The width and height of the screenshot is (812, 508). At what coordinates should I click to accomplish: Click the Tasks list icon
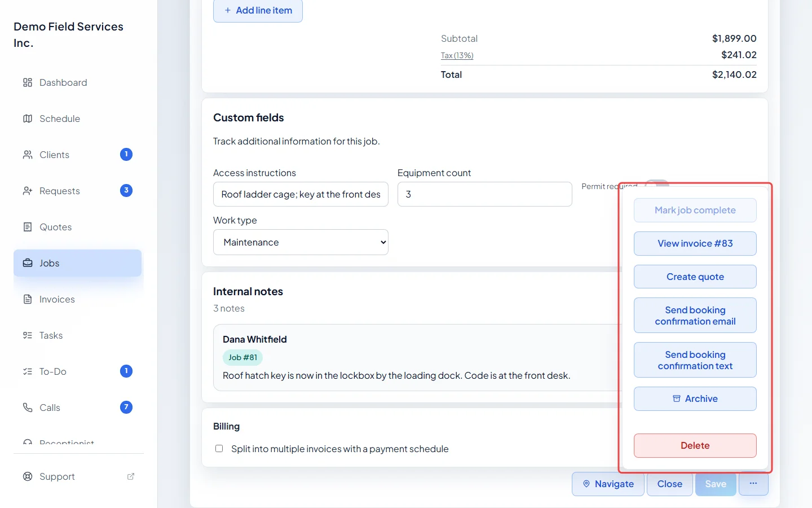[28, 335]
